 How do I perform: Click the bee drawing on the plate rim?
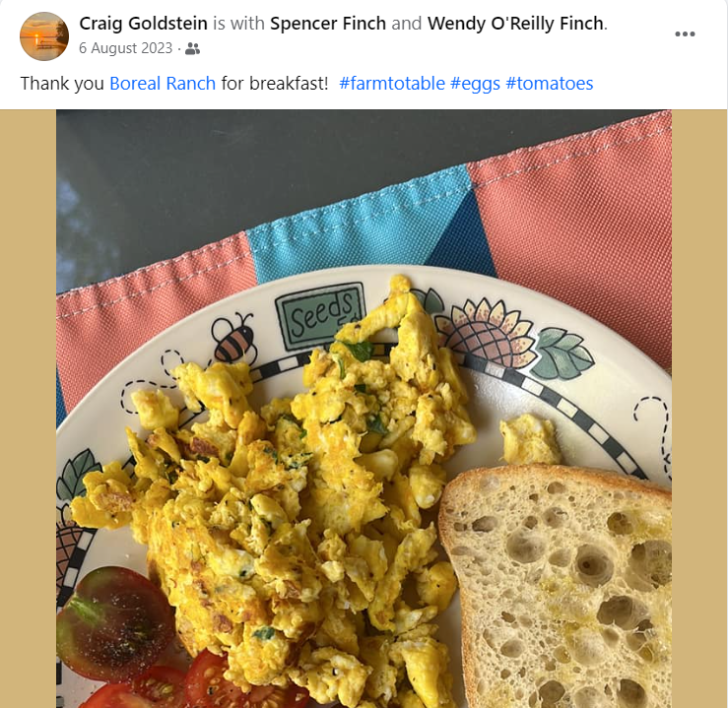(234, 338)
